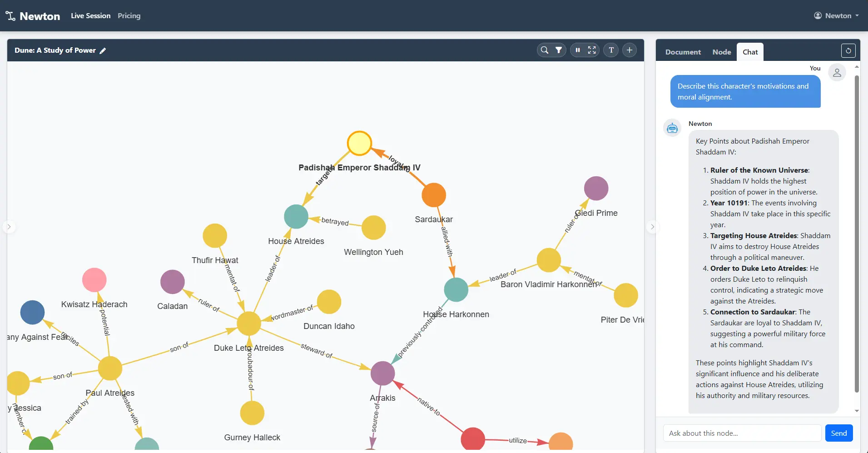Select the Wellington Yueh node

coord(373,228)
